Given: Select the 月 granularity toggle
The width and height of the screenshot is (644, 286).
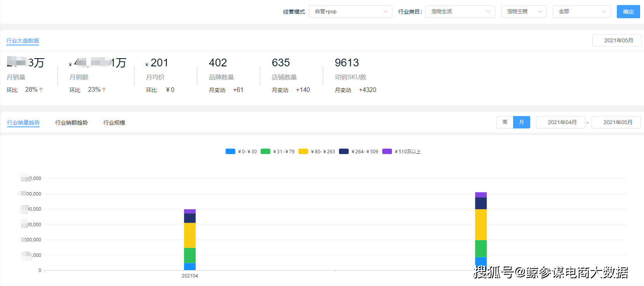Looking at the screenshot, I should pyautogui.click(x=521, y=122).
